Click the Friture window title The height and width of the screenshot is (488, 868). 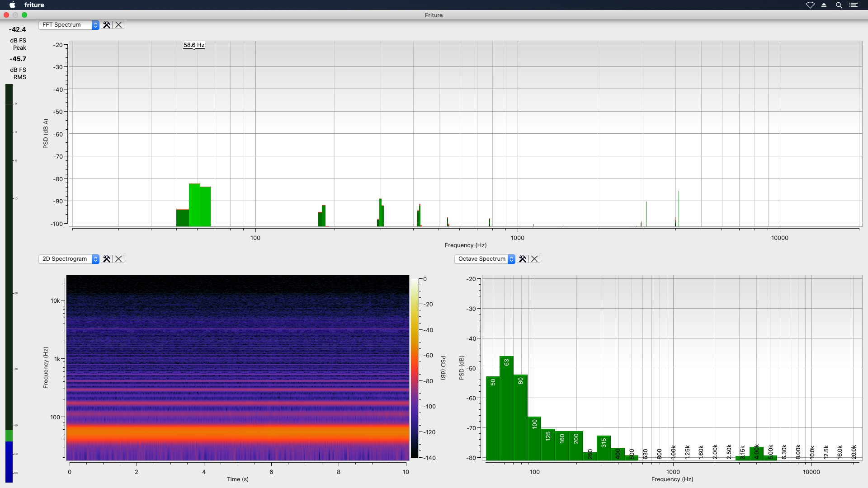tap(434, 15)
